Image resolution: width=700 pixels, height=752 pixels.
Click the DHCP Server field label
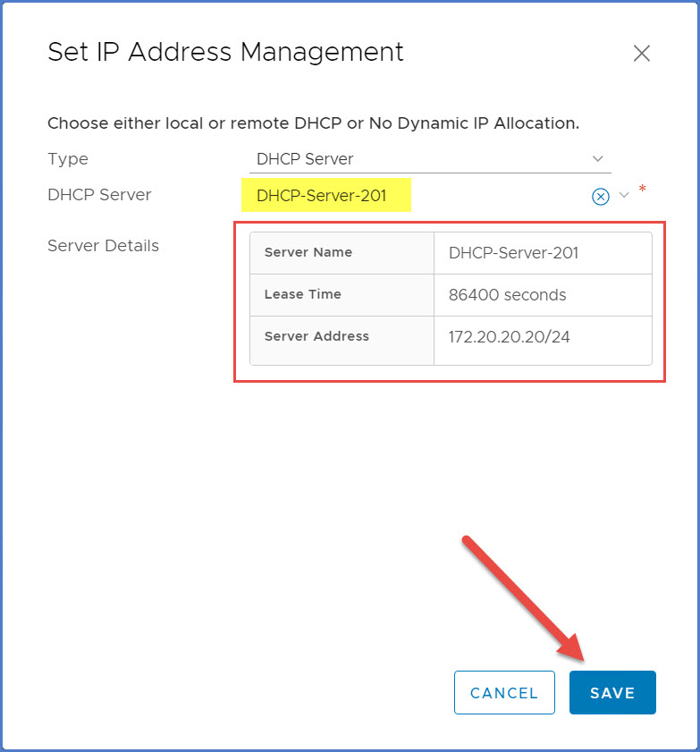pyautogui.click(x=99, y=195)
